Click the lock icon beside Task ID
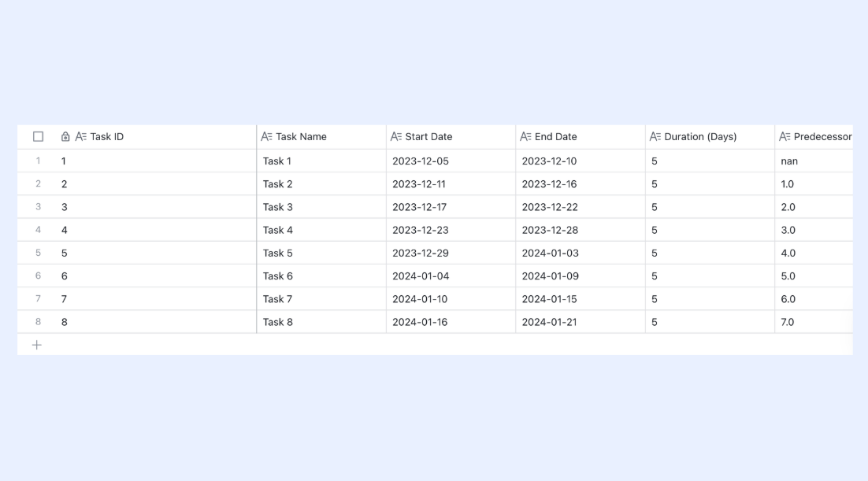The width and height of the screenshot is (868, 481). pyautogui.click(x=65, y=137)
